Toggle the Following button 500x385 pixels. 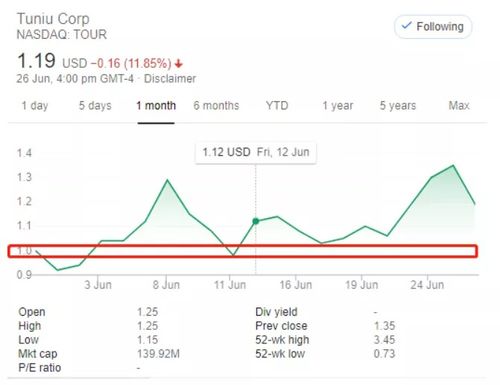pos(433,27)
